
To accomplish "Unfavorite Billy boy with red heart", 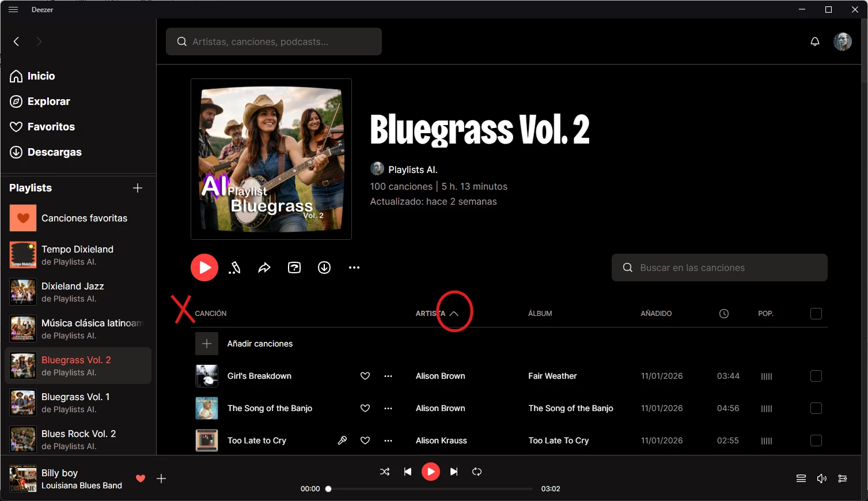I will [x=141, y=479].
